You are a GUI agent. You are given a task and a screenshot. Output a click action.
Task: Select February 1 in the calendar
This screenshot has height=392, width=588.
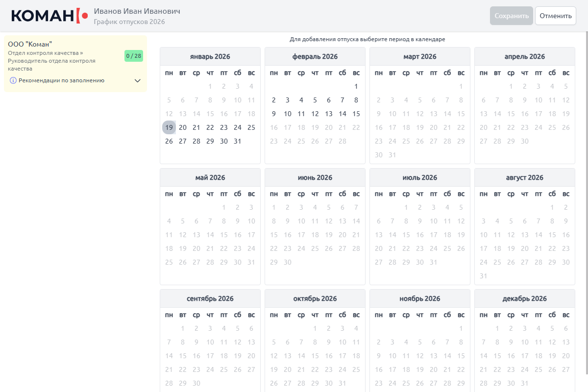click(x=356, y=86)
